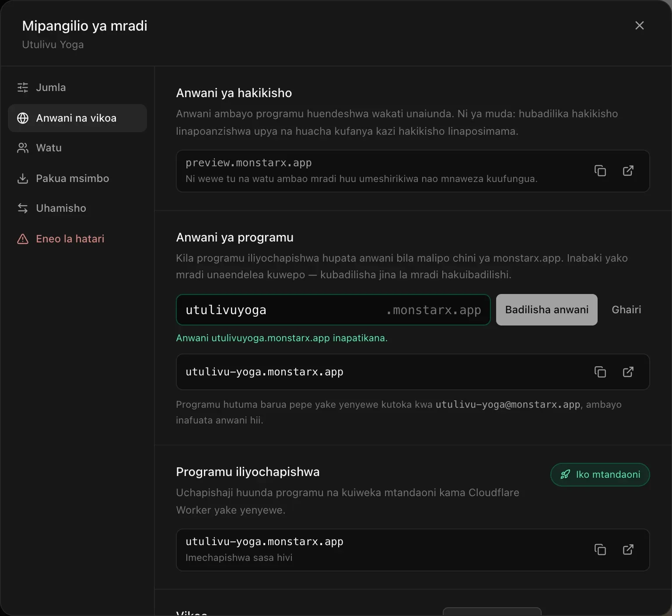The height and width of the screenshot is (616, 672).
Task: Click the utulivu-yoga@monstarx.app email address text
Action: click(x=508, y=404)
